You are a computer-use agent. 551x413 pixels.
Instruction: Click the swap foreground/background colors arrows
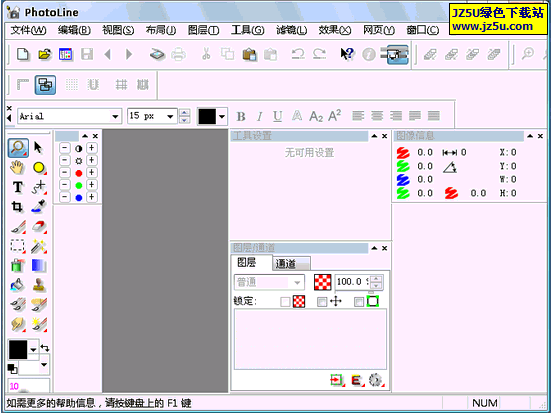(x=45, y=348)
